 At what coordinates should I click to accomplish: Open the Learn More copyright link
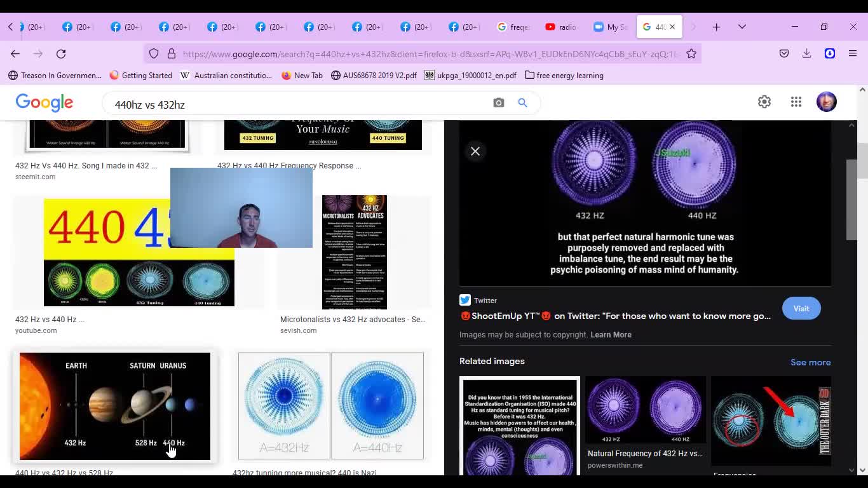pyautogui.click(x=611, y=334)
